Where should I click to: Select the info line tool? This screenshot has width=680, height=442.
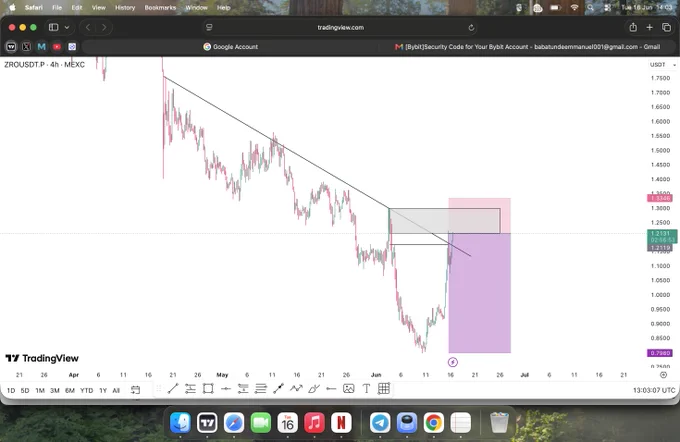[278, 389]
